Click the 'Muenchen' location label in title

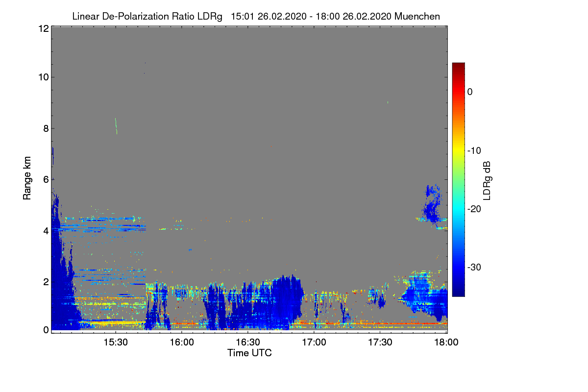(x=417, y=16)
